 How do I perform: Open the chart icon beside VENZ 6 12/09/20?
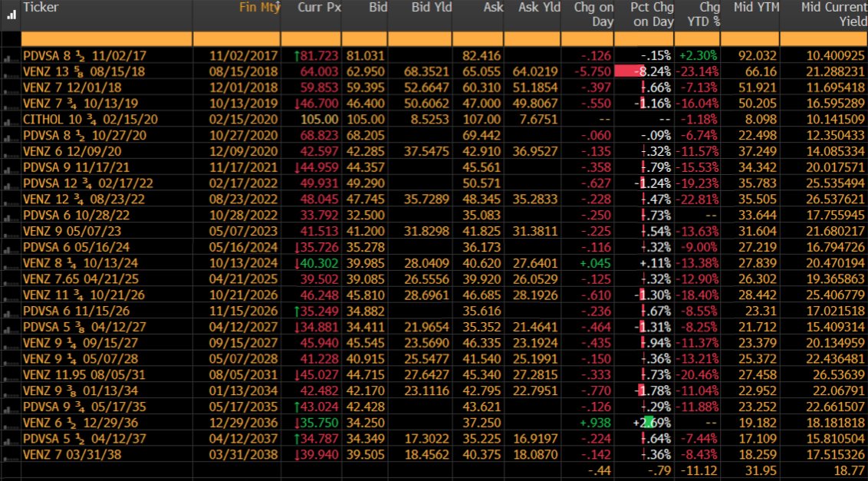pos(10,153)
